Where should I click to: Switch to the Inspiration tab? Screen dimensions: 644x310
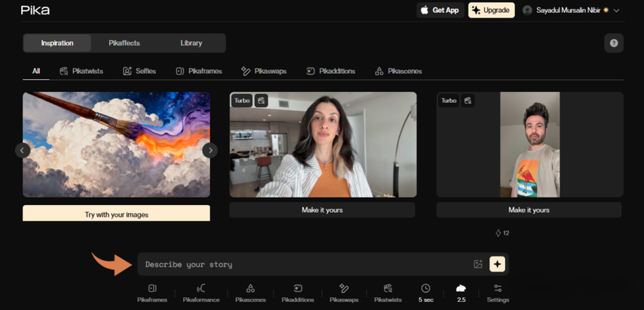57,43
